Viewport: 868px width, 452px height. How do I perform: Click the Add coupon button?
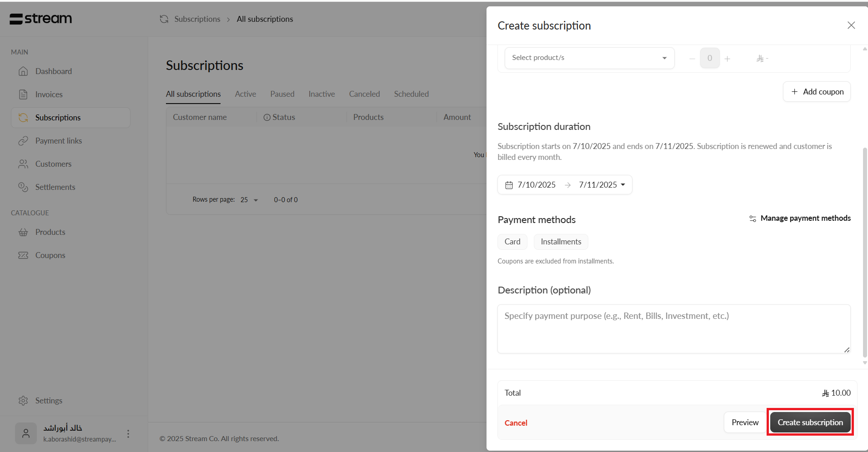coord(817,92)
